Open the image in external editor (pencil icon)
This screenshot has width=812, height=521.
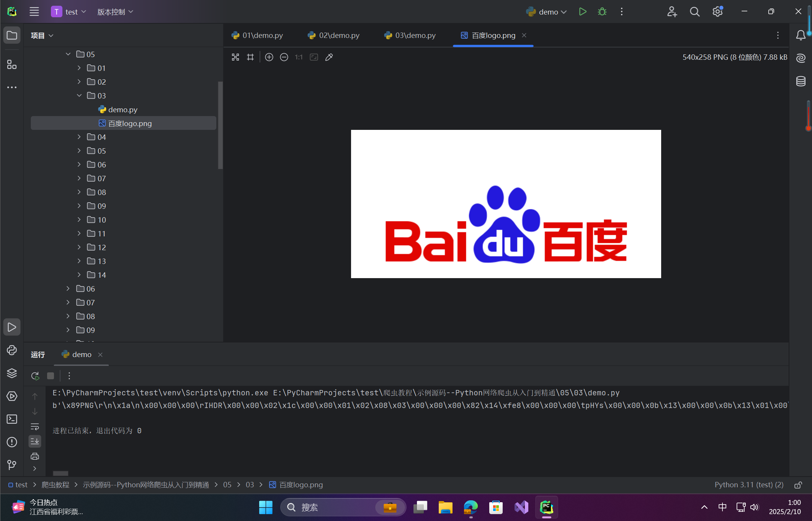329,57
